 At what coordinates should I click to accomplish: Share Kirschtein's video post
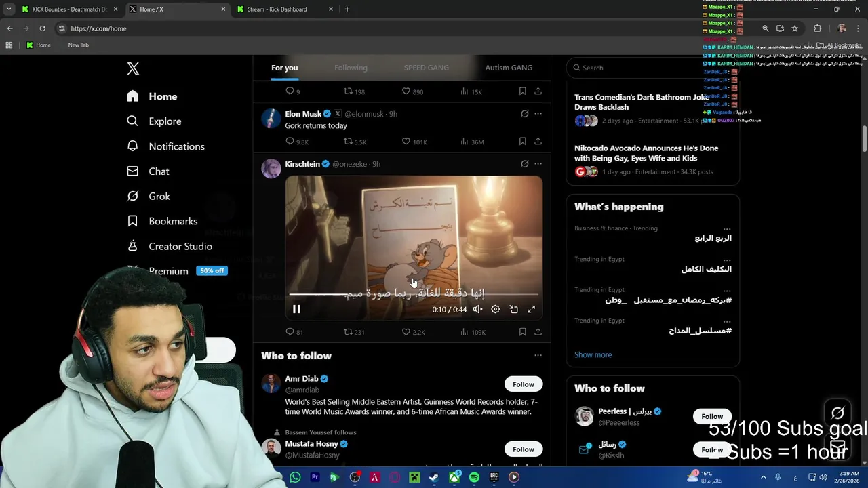[538, 332]
